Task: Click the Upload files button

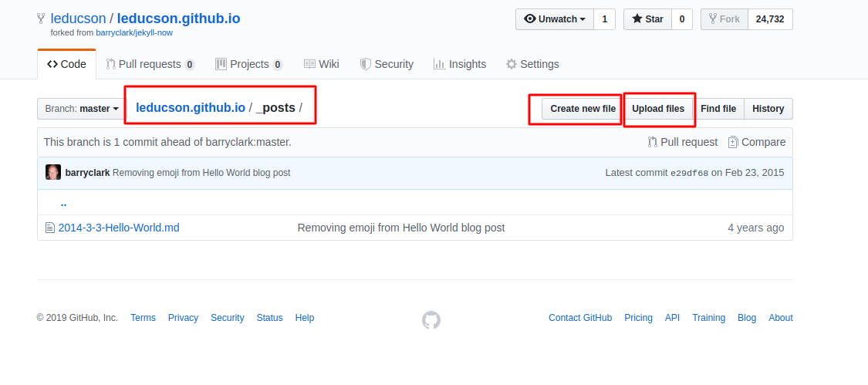Action: pyautogui.click(x=658, y=109)
